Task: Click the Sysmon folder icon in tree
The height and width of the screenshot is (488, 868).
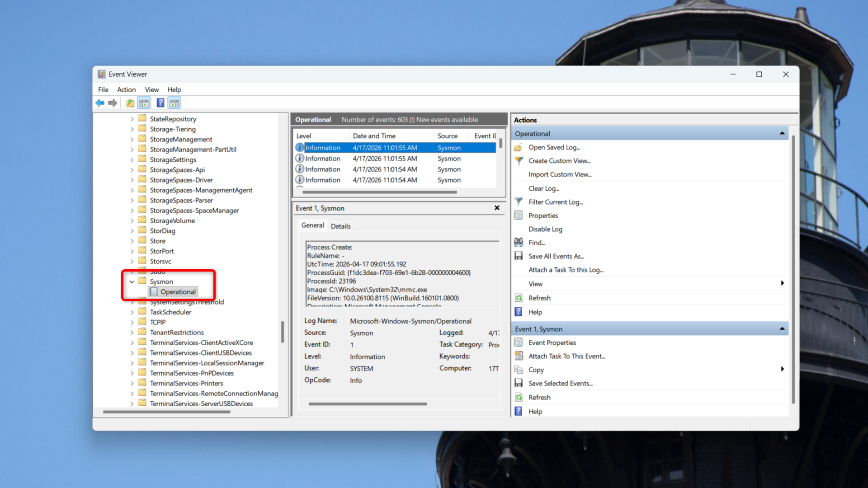Action: (142, 281)
